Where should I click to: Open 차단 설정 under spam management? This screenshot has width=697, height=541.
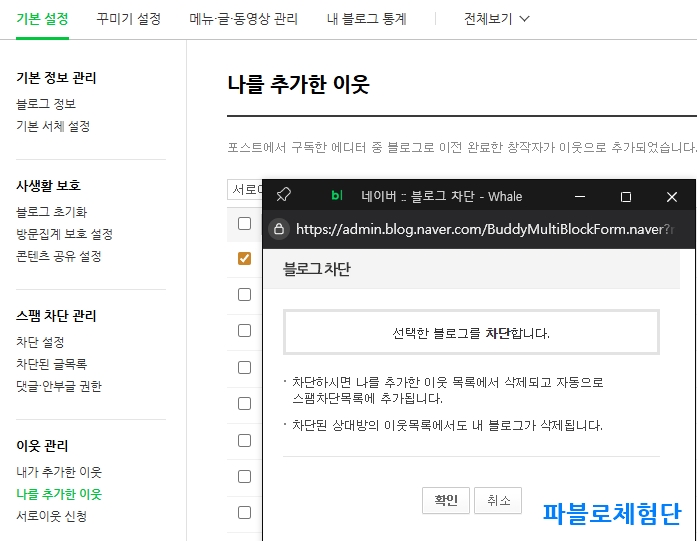tap(40, 342)
